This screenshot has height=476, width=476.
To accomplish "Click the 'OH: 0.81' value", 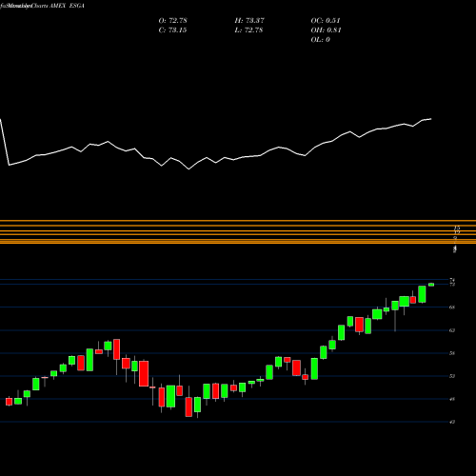I will pyautogui.click(x=326, y=30).
